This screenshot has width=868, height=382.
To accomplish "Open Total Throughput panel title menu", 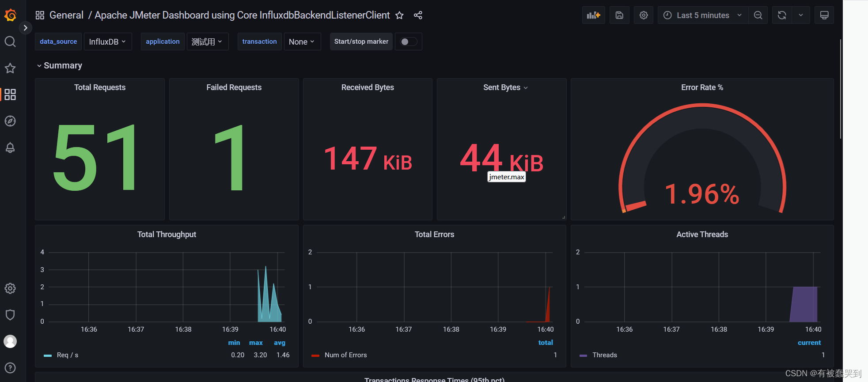I will click(x=167, y=234).
